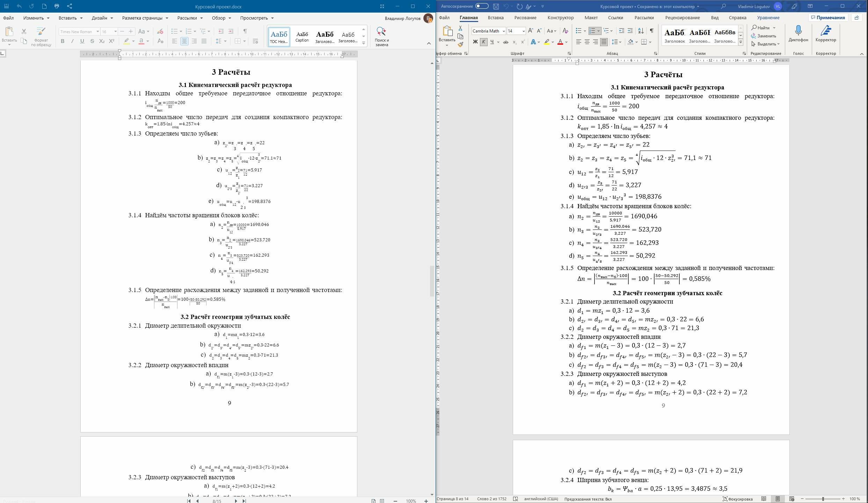
Task: Toggle paragraph marks ¶ in Word ribbon
Action: (x=652, y=31)
